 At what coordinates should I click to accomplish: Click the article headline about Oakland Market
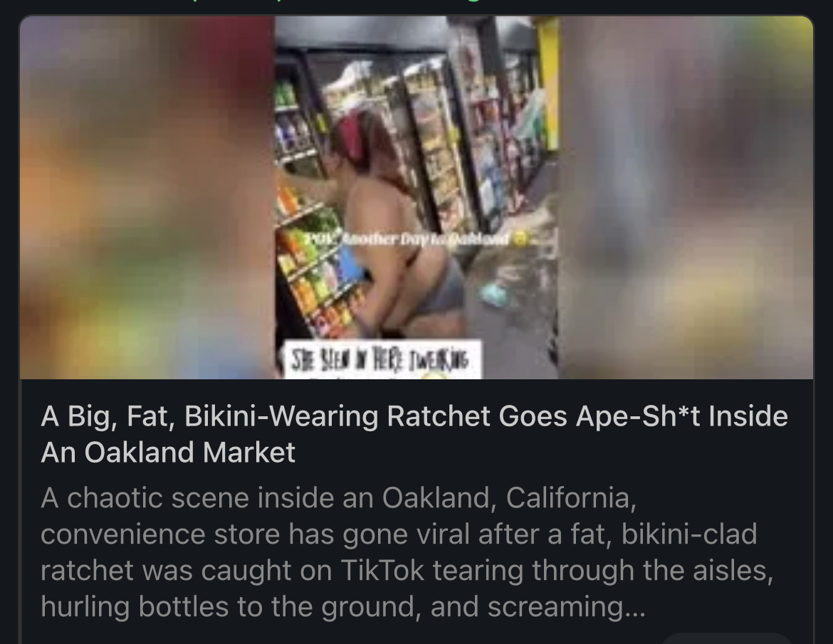[414, 434]
